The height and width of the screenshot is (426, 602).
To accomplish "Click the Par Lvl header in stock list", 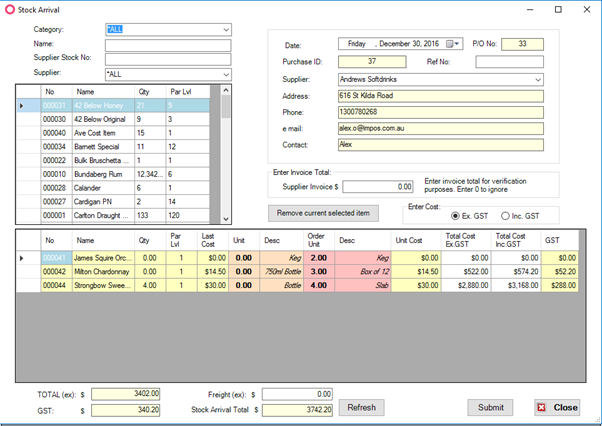I will pyautogui.click(x=188, y=92).
